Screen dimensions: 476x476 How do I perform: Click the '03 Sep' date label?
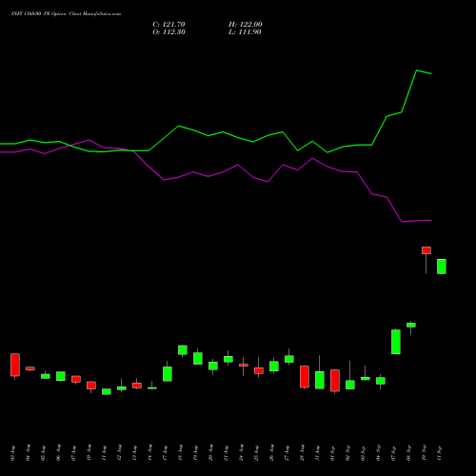click(364, 453)
